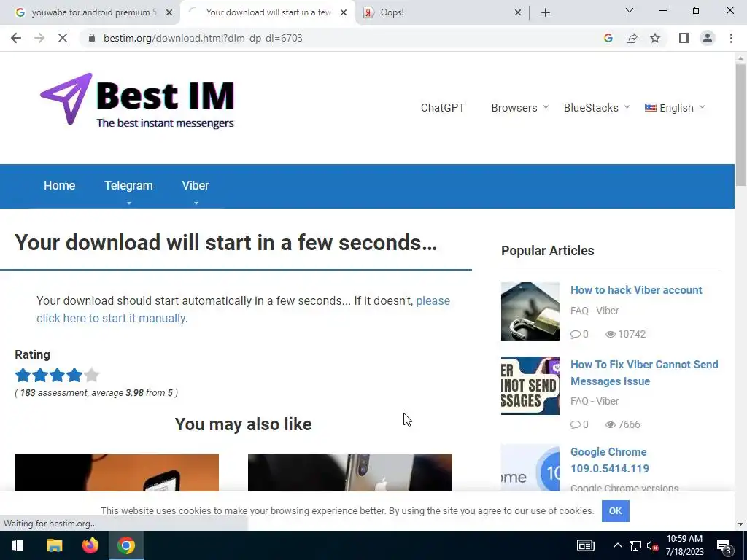
Task: Click the 'Cannot Send Messages' thumbnail
Action: point(530,386)
